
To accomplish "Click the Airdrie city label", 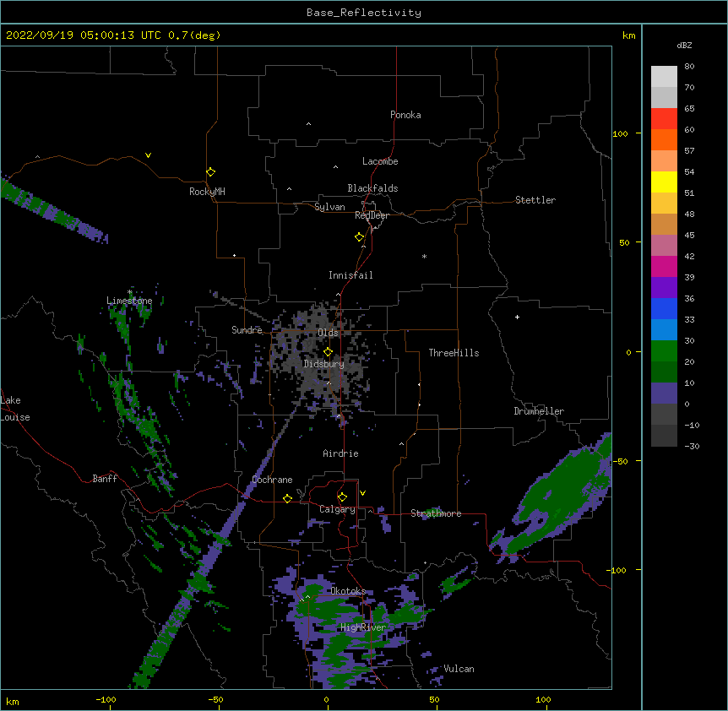I will coord(341,453).
